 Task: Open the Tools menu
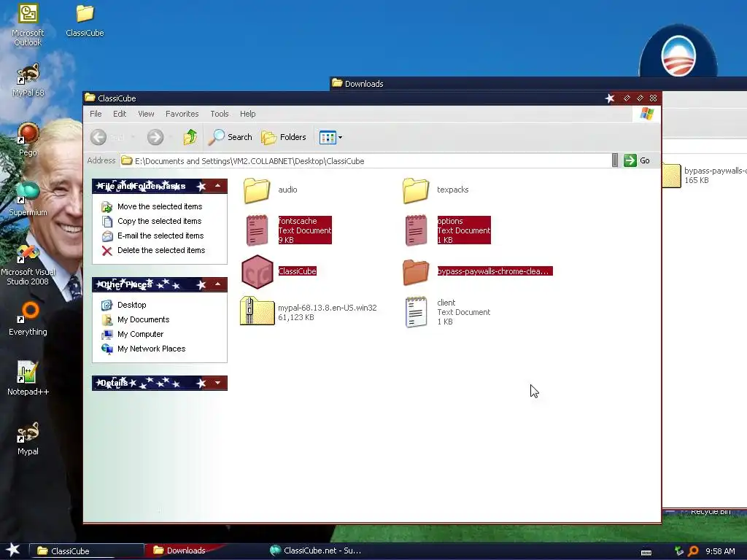[219, 114]
